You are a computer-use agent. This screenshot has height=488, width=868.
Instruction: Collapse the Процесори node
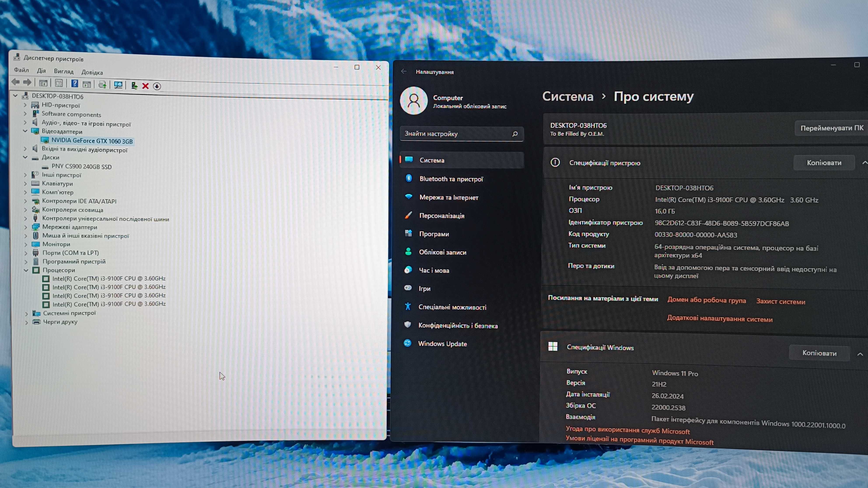[x=26, y=270]
